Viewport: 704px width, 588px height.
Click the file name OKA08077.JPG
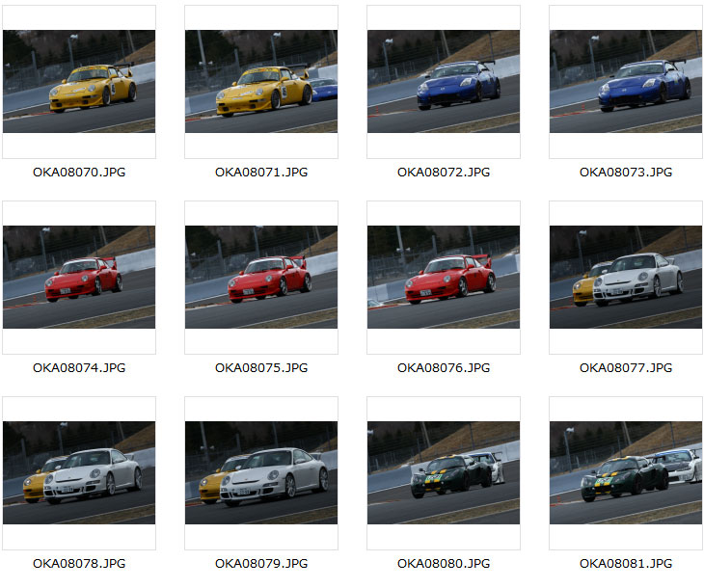click(626, 367)
